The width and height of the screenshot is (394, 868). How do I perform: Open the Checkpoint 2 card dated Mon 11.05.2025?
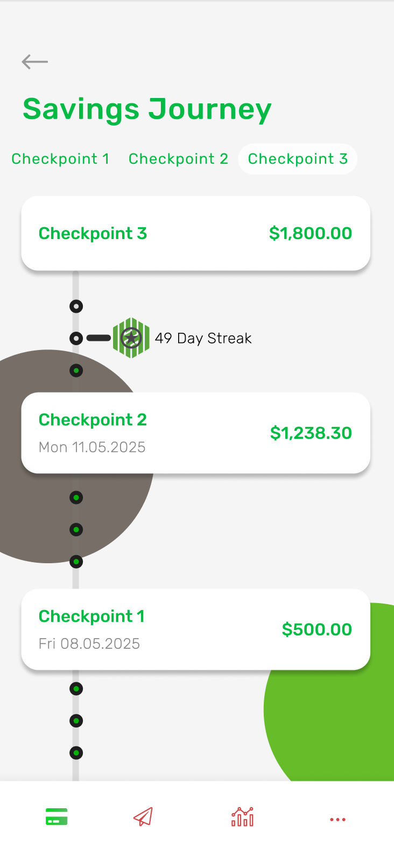pyautogui.click(x=195, y=433)
